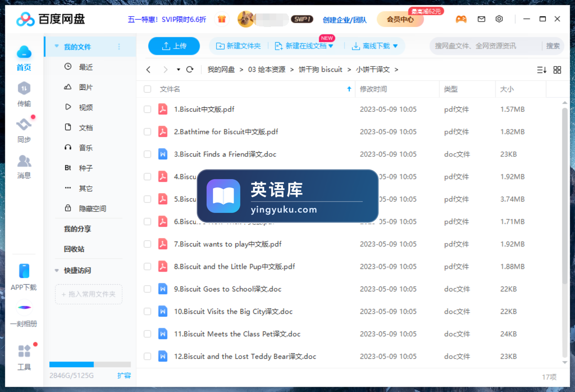575x392 pixels.
Task: Open the sort order icon
Action: tap(542, 70)
